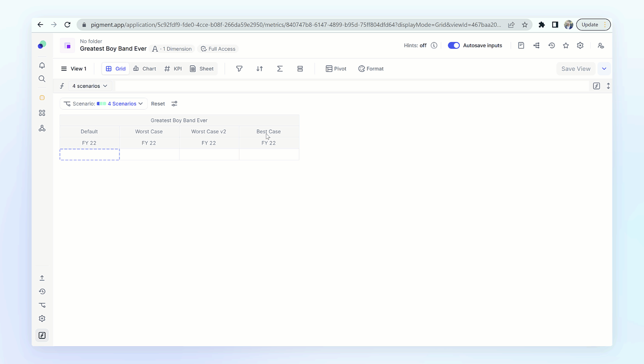Image resolution: width=644 pixels, height=364 pixels.
Task: Switch to Sheet view tab
Action: pyautogui.click(x=202, y=69)
